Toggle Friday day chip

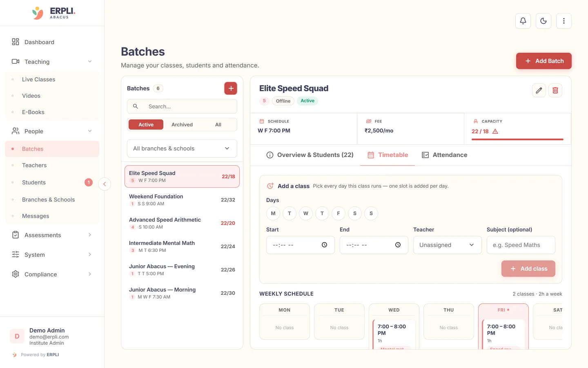339,213
